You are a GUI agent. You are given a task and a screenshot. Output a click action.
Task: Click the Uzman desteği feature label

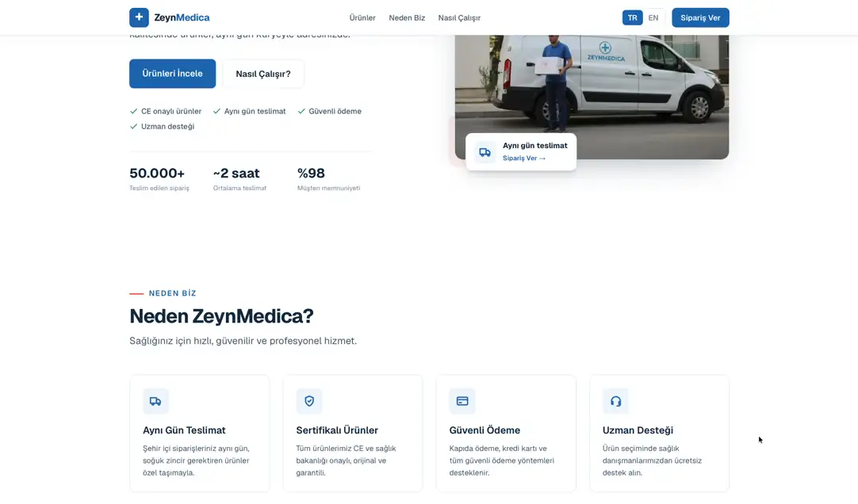point(167,126)
